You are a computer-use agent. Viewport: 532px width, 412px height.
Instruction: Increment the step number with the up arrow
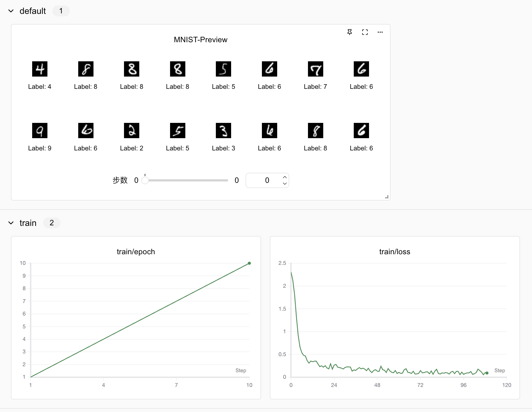[x=285, y=177]
